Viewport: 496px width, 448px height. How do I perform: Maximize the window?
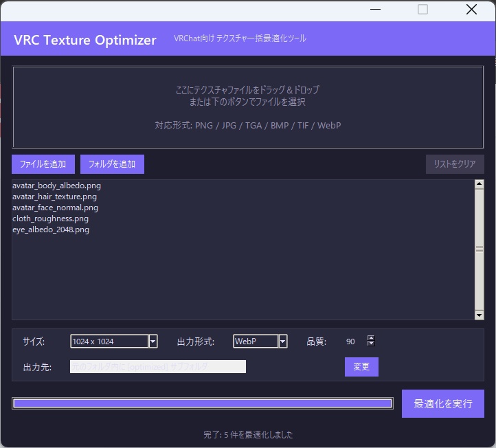(x=423, y=10)
